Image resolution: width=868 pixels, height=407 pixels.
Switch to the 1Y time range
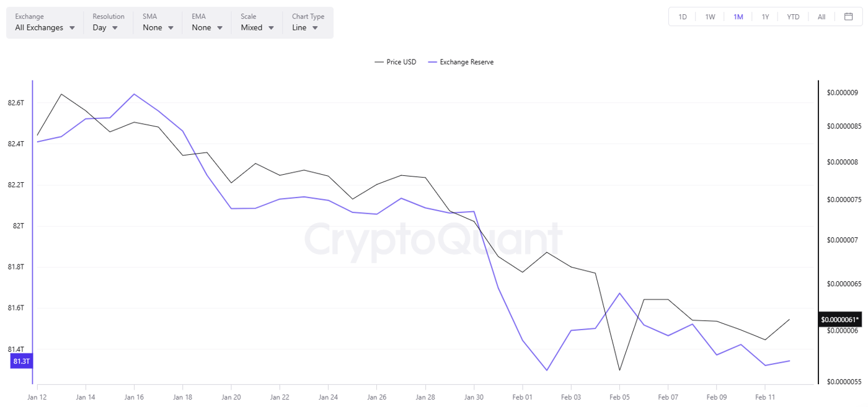pyautogui.click(x=765, y=17)
